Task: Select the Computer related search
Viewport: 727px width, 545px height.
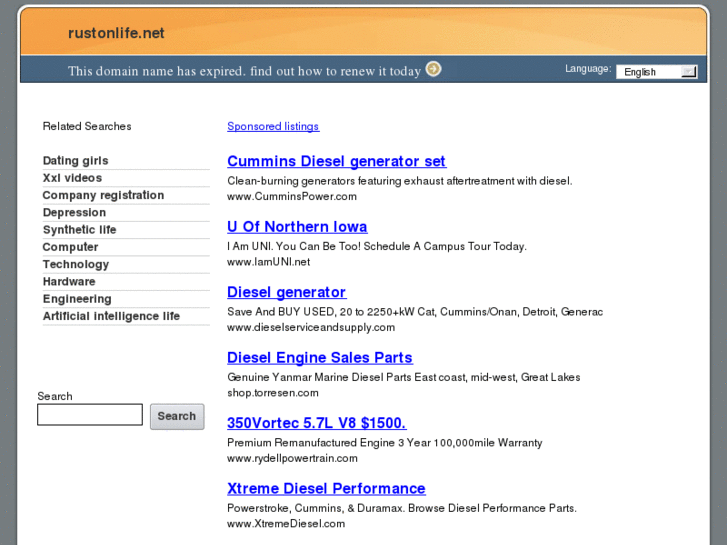Action: point(70,247)
